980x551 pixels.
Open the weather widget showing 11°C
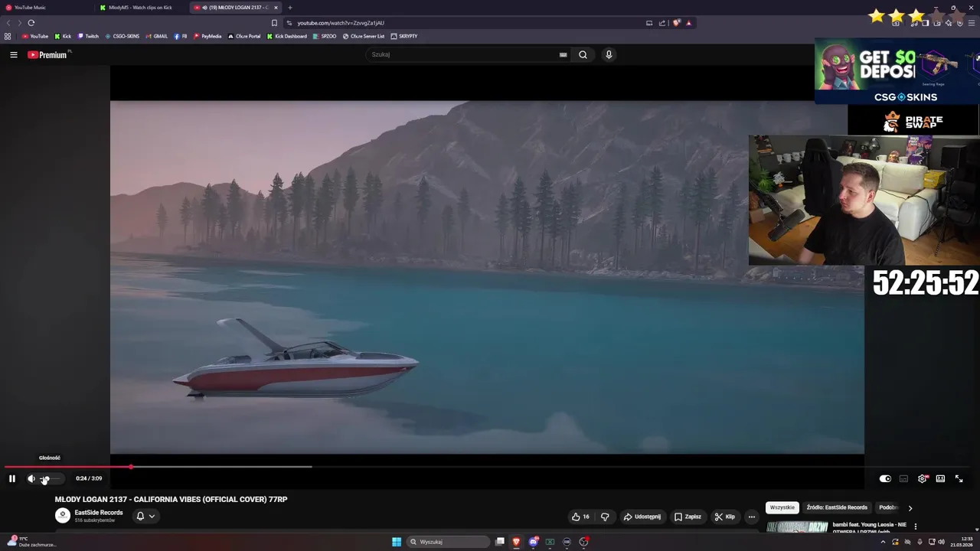click(x=31, y=542)
